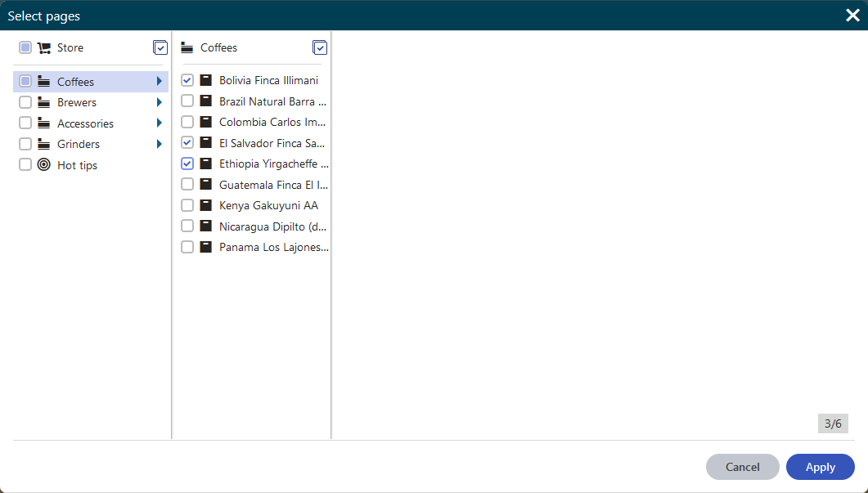Click the 3/6 selection counter

tap(833, 424)
